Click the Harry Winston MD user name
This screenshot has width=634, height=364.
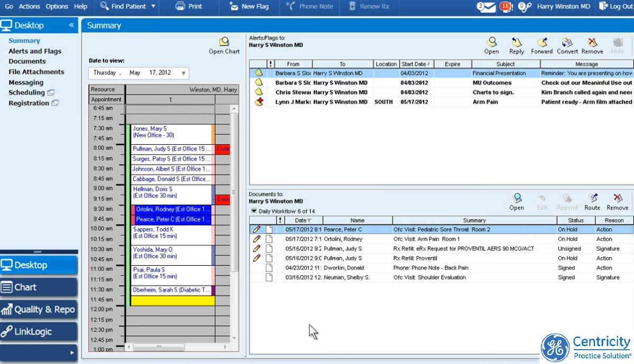(564, 6)
